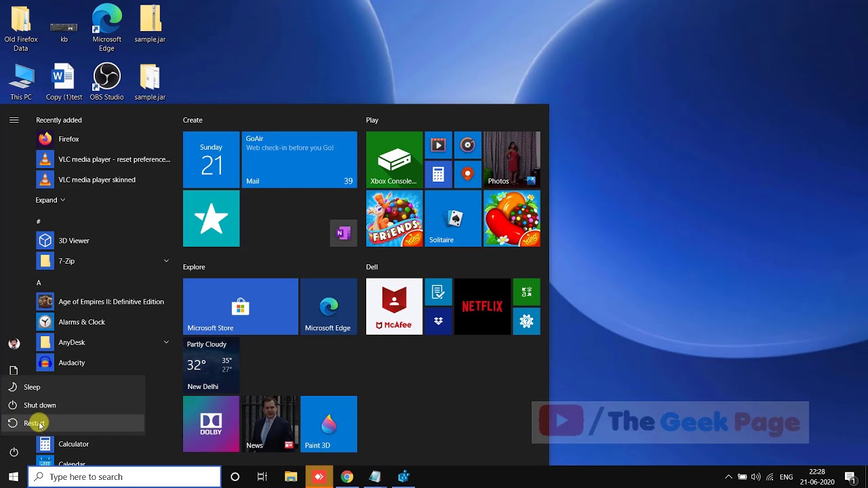Screen dimensions: 868x488
Task: Click the Windows Start button
Action: point(14,476)
